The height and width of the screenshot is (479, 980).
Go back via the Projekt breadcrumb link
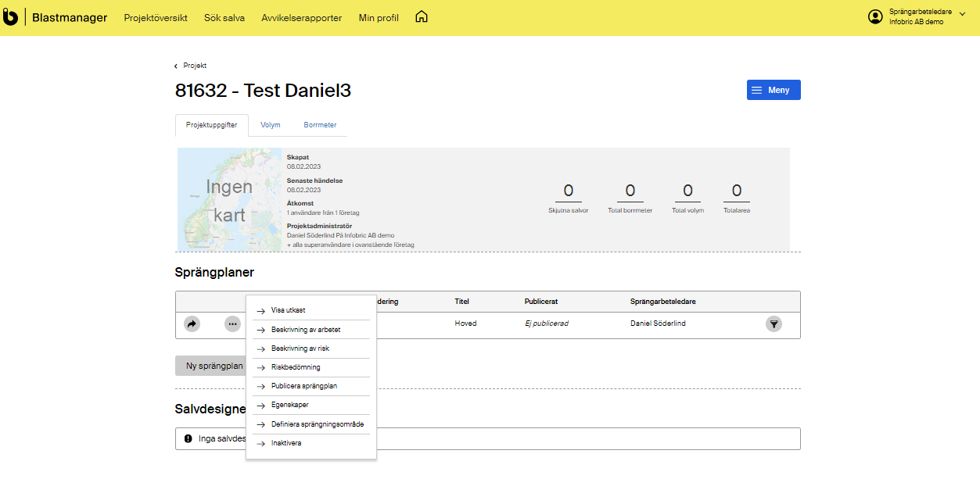[x=195, y=66]
